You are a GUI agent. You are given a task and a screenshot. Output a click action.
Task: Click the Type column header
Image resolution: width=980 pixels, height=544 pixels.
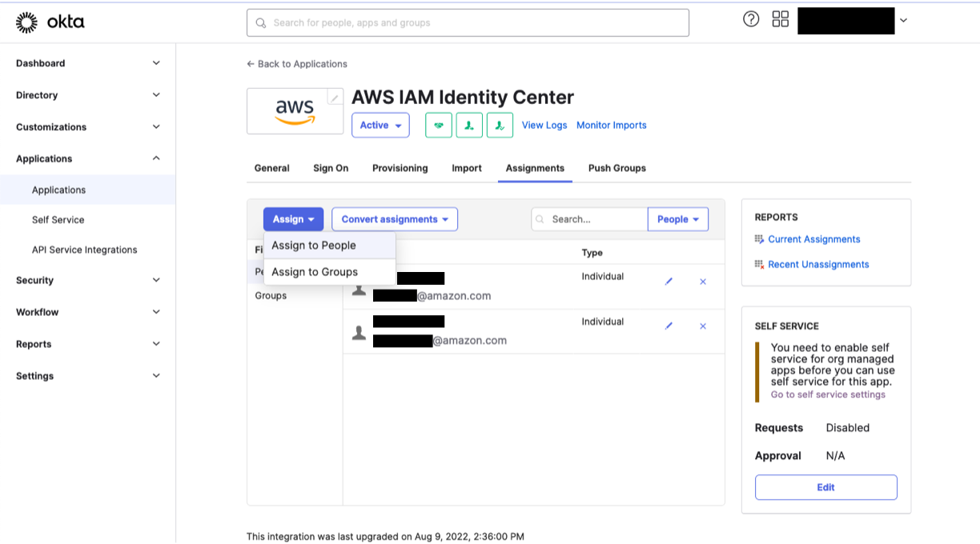[x=592, y=253]
